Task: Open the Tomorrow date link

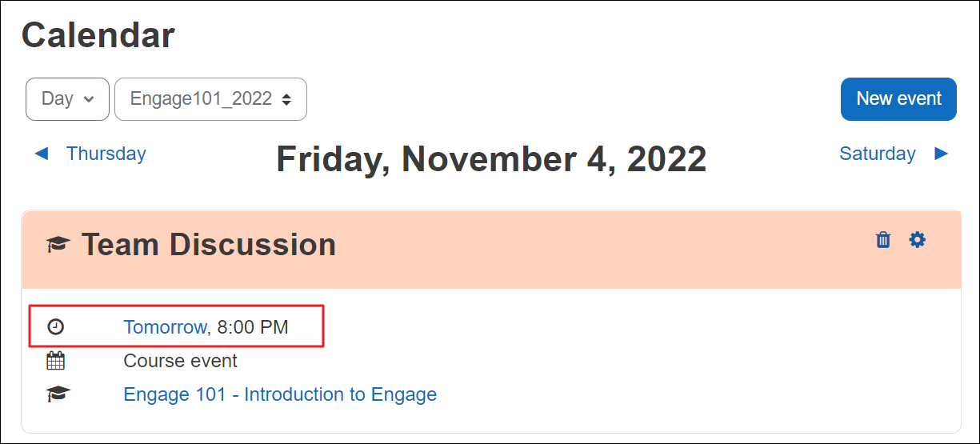Action: [165, 327]
